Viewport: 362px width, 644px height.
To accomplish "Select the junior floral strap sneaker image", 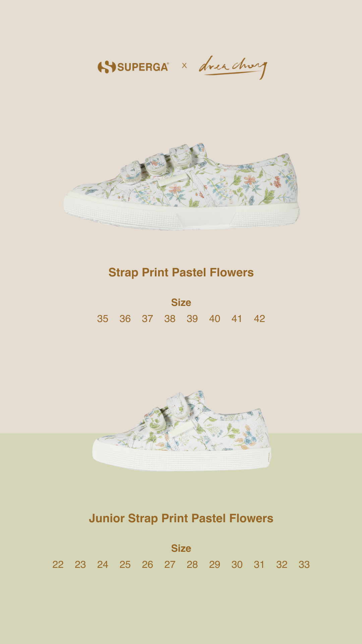I will [182, 431].
